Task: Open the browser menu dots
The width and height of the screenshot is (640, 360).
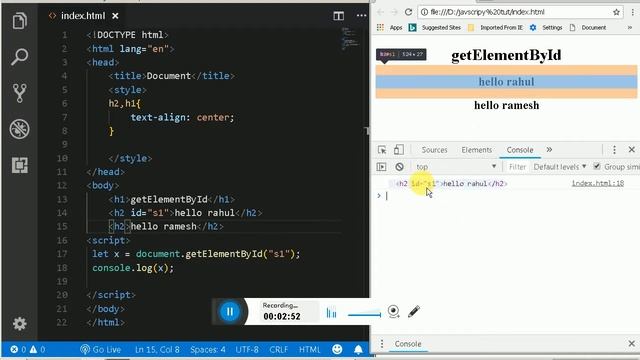Action: pos(633,12)
